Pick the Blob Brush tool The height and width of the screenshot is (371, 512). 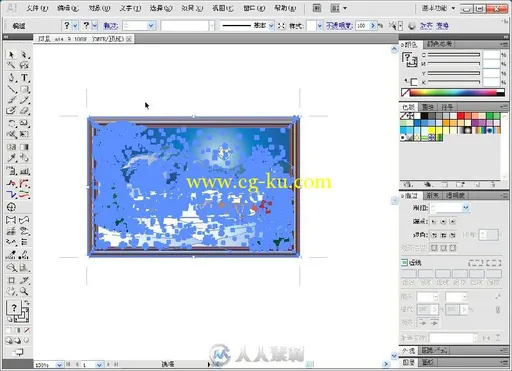click(11, 110)
